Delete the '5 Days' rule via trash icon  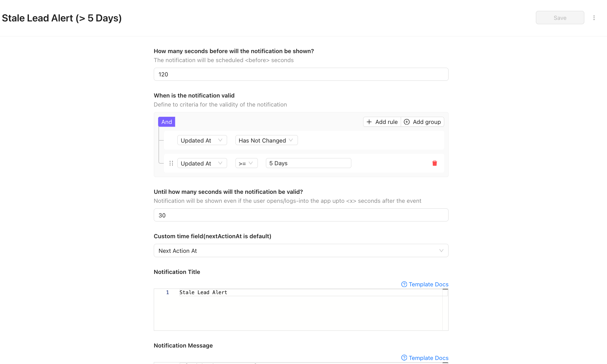(434, 163)
